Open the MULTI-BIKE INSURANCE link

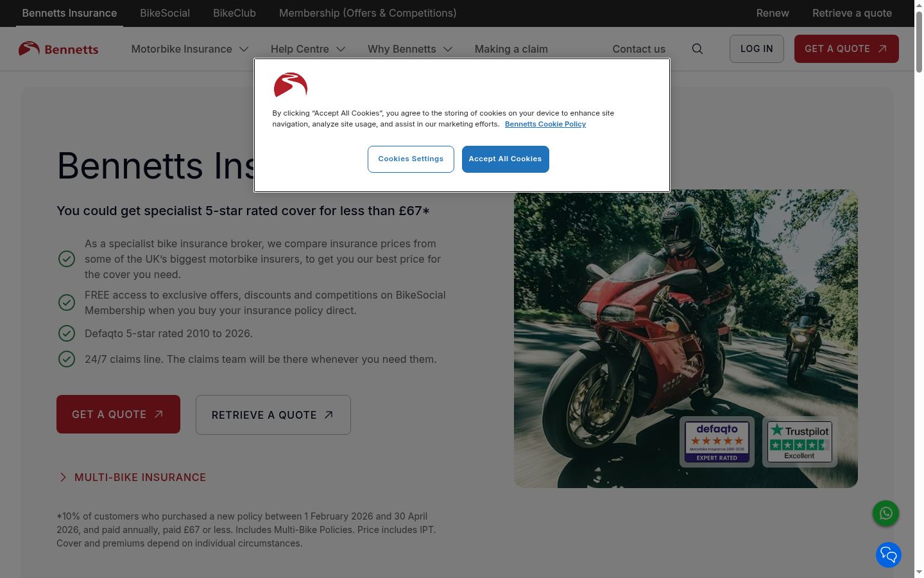point(133,477)
